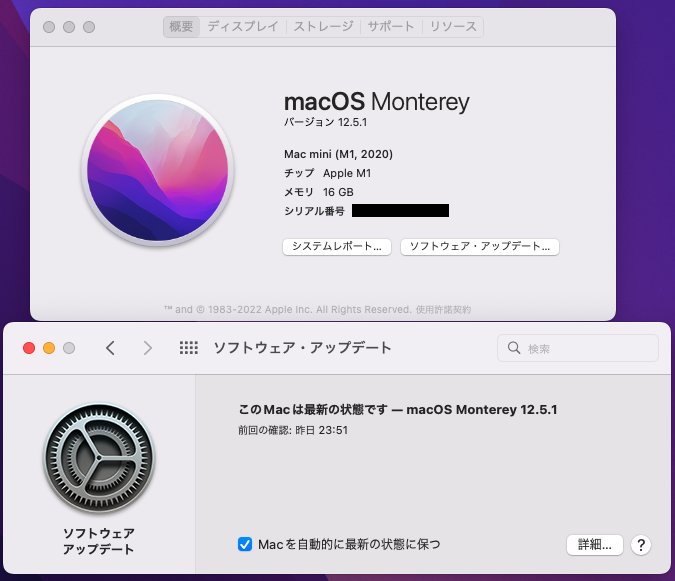Click the バージョン 12.5.1 text
Screen dimensions: 675x581
tap(325, 122)
